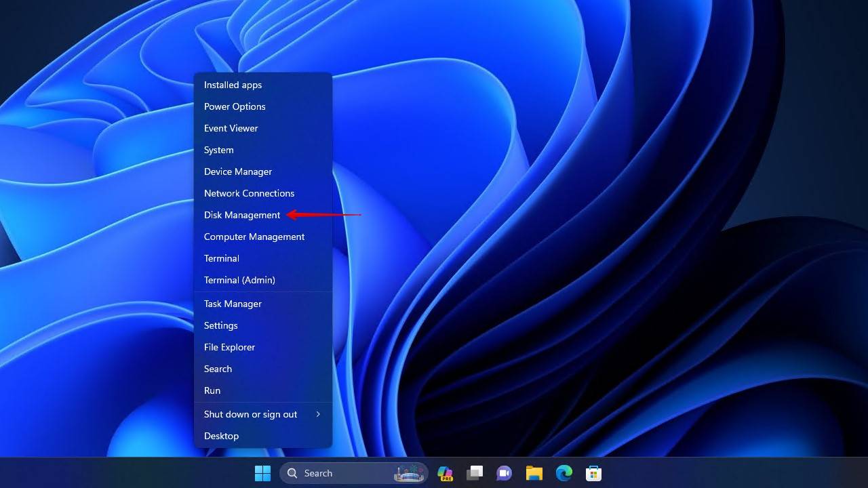Open File Explorer from the taskbar
Viewport: 868px width, 488px height.
point(534,473)
